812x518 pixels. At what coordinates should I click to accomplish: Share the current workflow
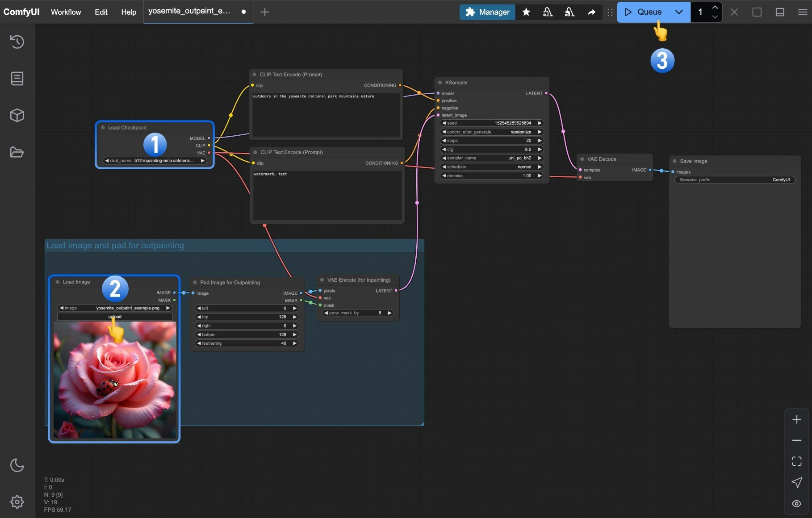click(591, 12)
